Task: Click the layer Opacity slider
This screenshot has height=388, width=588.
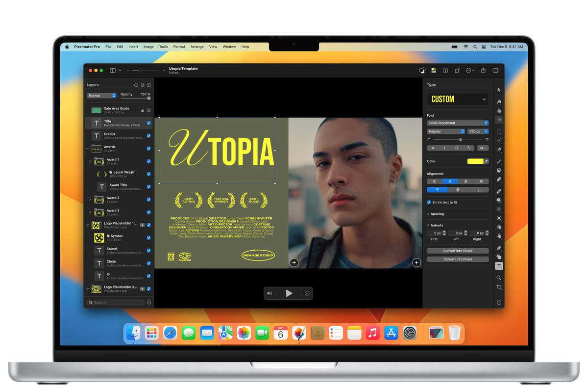Action: tap(136, 99)
